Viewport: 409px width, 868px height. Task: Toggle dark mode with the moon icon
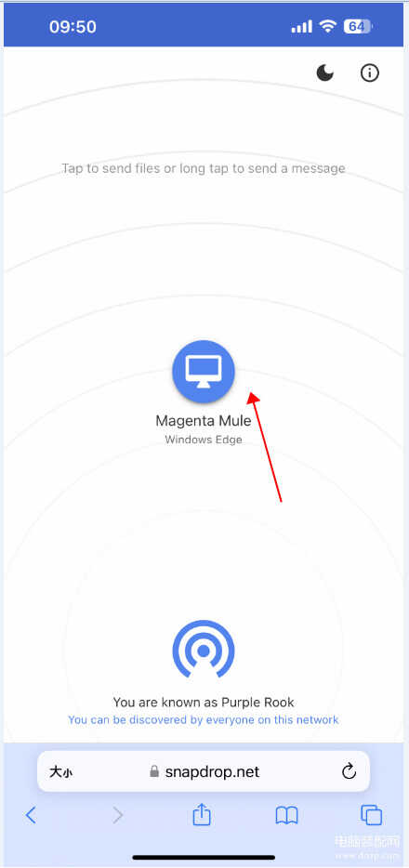point(324,72)
